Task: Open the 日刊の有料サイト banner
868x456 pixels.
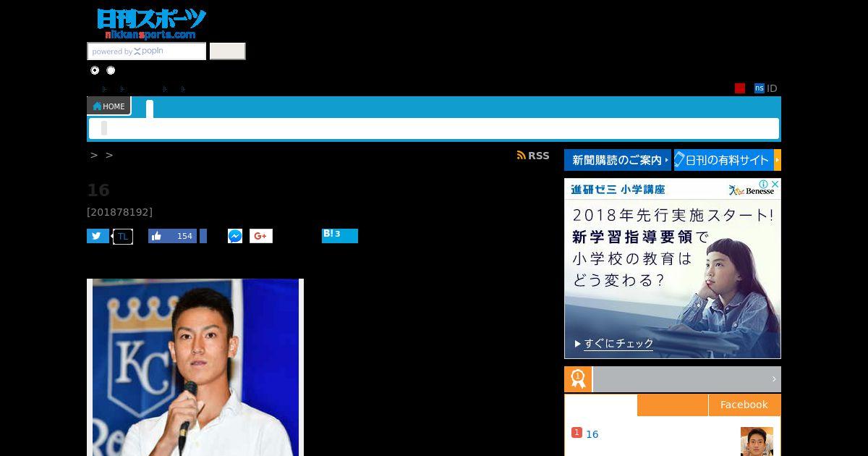Action: tap(728, 160)
